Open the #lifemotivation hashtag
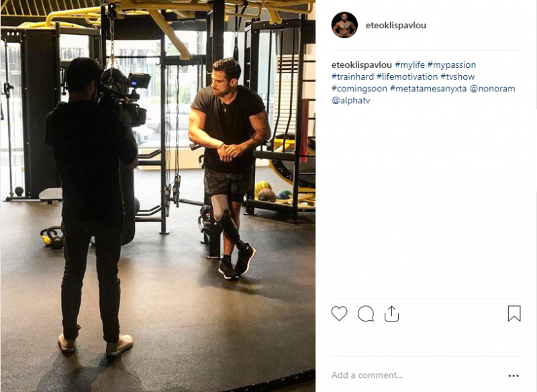Screen dimensions: 537x392 coord(407,77)
